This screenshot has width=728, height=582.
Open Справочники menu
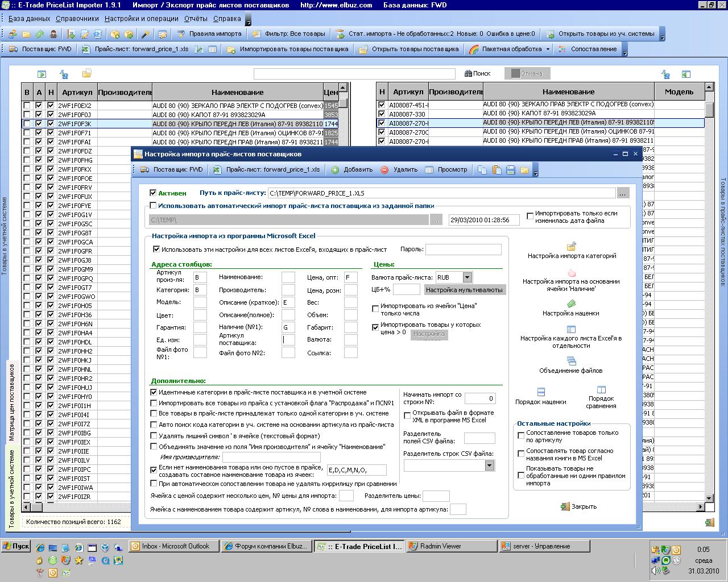77,19
